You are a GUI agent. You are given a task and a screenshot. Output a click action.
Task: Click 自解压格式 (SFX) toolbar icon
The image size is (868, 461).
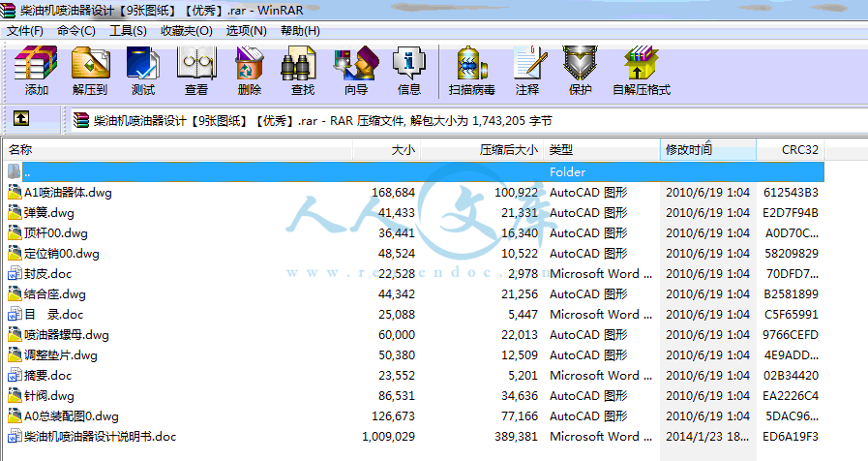point(641,63)
